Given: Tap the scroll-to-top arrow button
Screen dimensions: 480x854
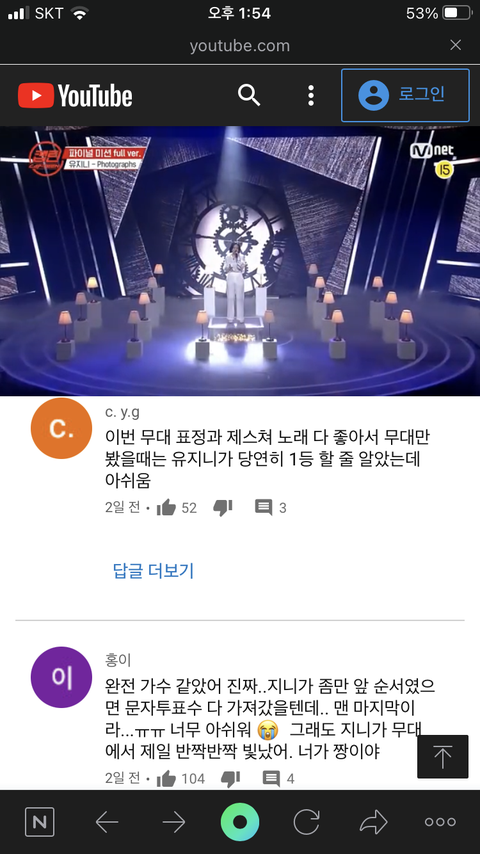Looking at the screenshot, I should click(x=442, y=757).
